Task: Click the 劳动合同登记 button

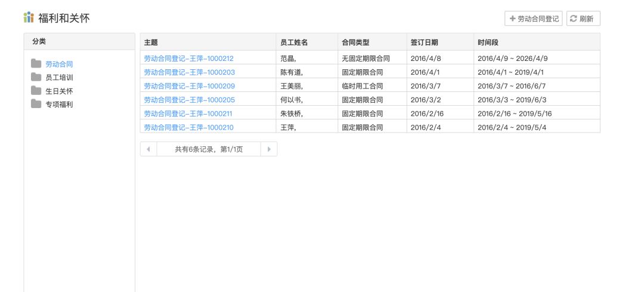Action: click(534, 19)
